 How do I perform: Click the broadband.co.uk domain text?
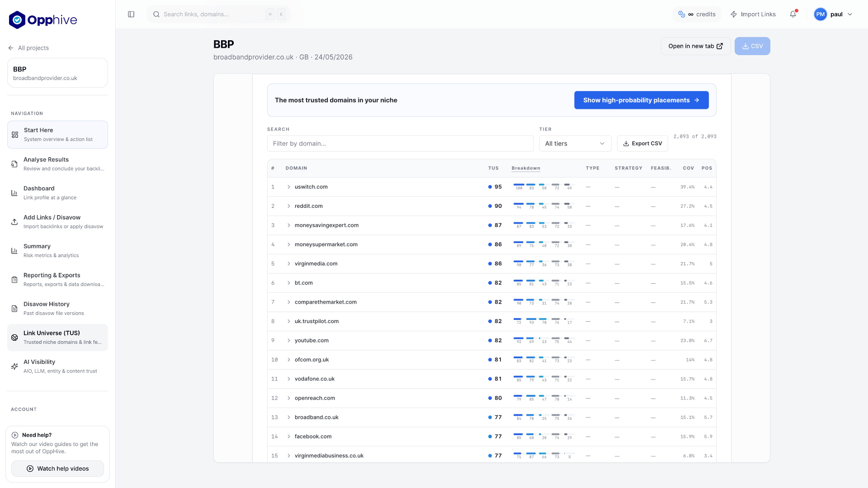point(316,418)
